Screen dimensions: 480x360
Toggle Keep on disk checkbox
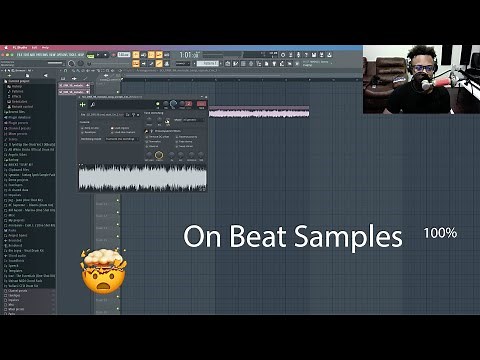[90, 128]
